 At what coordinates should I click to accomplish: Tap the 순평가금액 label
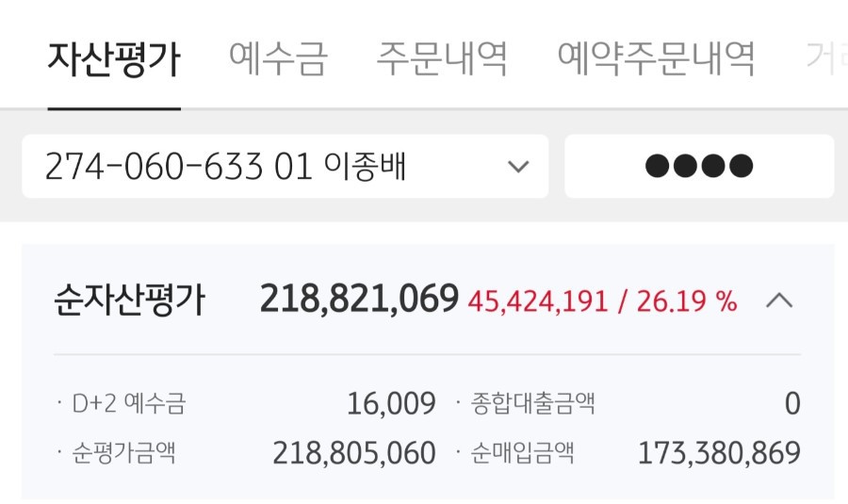coord(123,452)
